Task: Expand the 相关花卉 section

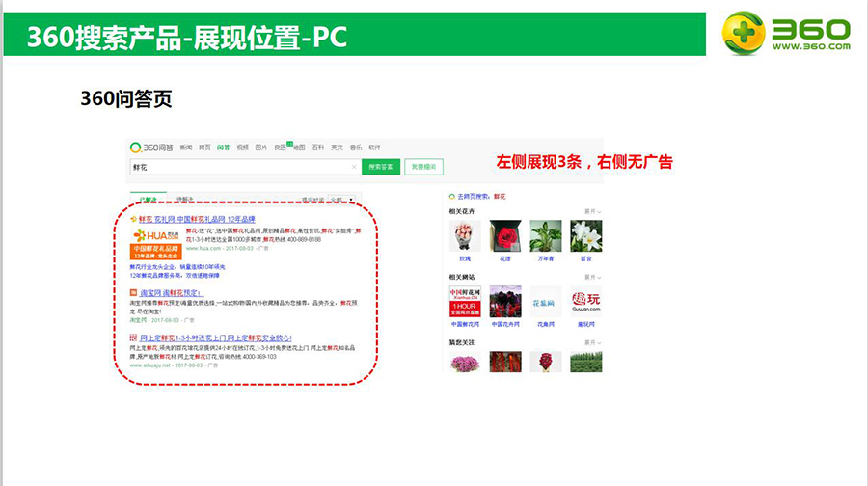Action: [x=592, y=211]
